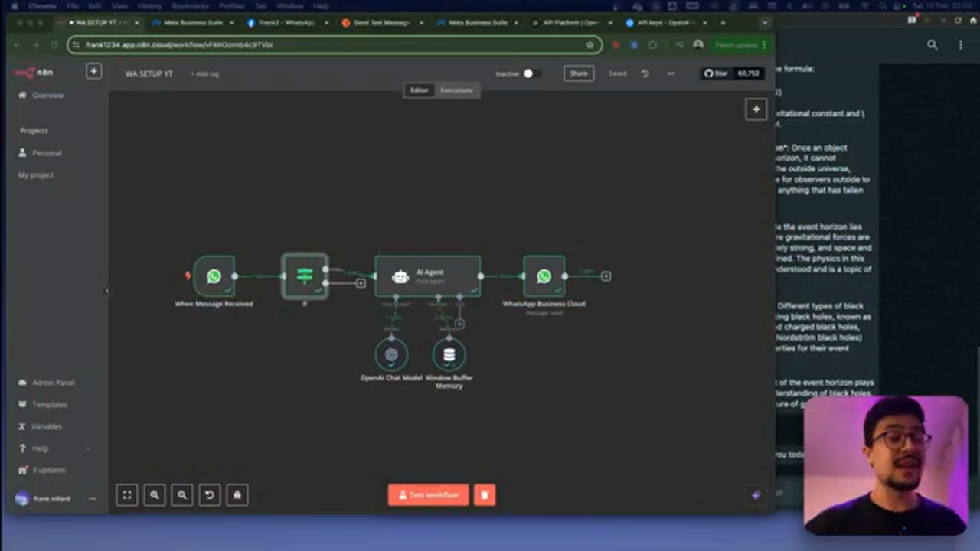Add node after WhatsApp Business Cloud output

(x=606, y=275)
